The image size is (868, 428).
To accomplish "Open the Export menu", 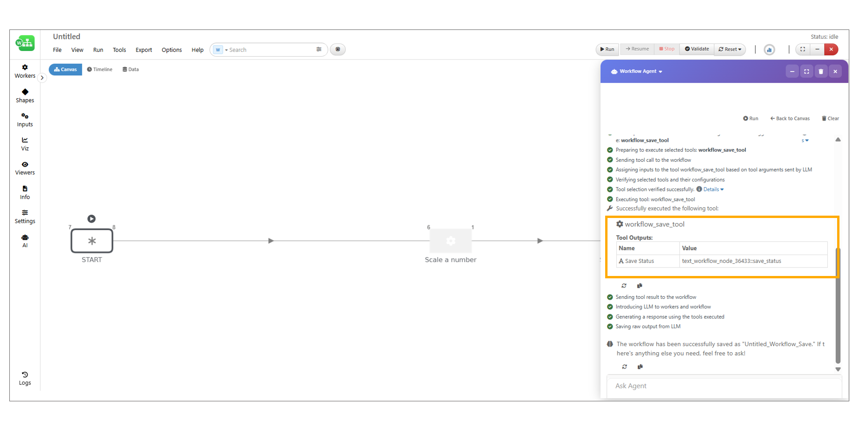I will (x=144, y=50).
